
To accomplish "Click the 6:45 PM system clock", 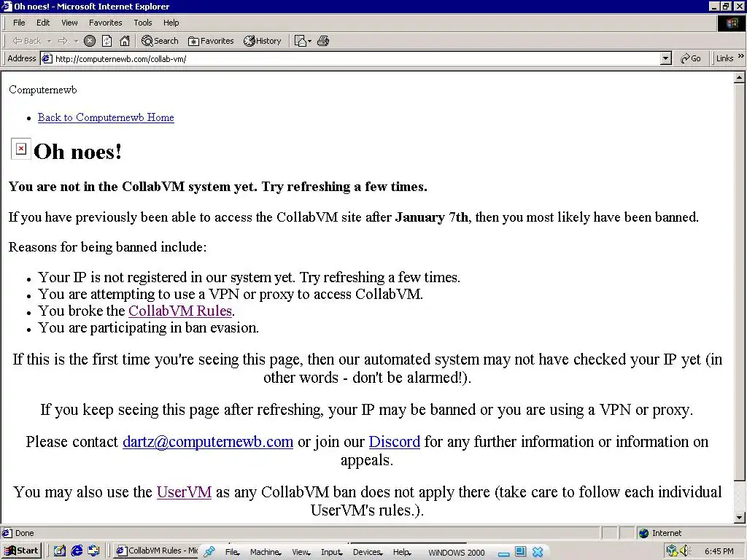I will pos(719,551).
